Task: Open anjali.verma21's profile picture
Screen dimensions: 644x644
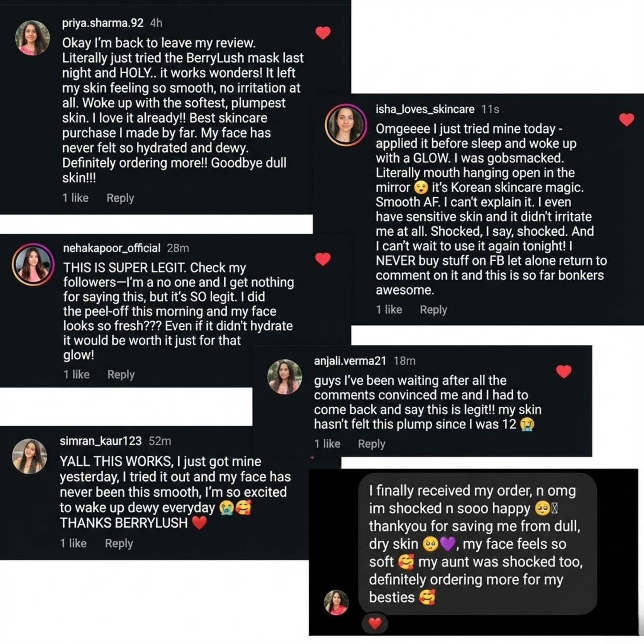Action: pyautogui.click(x=284, y=377)
